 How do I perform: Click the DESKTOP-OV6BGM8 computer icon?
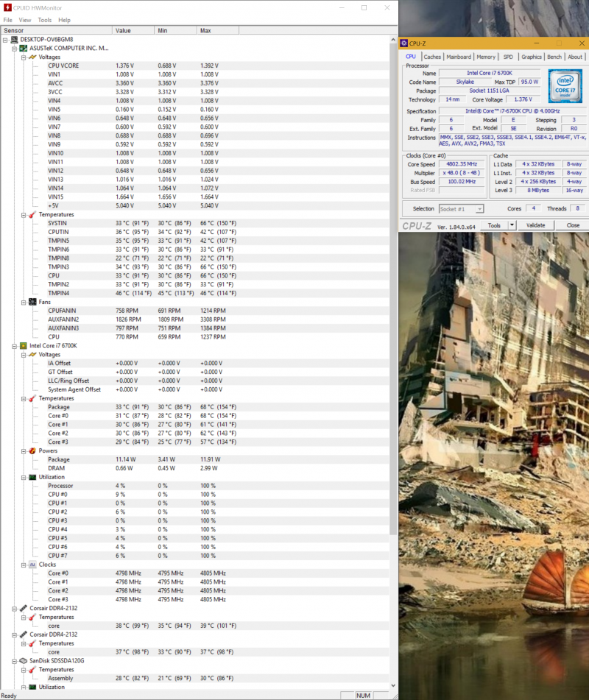(14, 39)
